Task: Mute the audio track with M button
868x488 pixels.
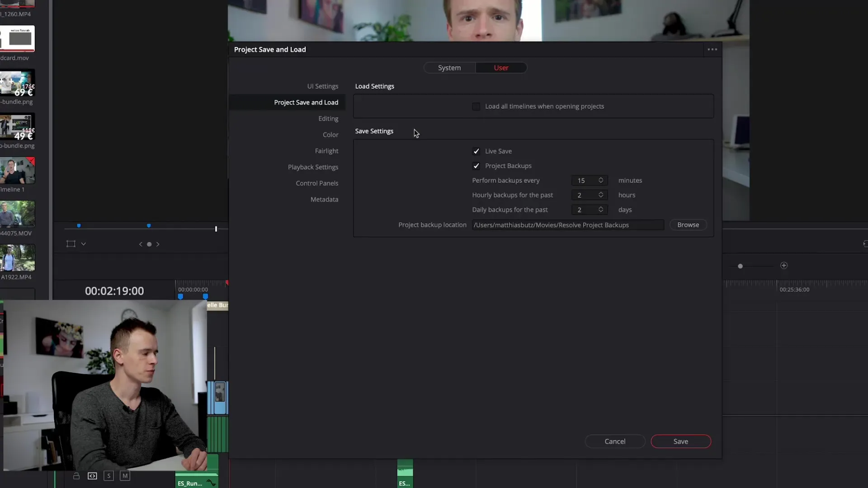Action: [x=125, y=476]
